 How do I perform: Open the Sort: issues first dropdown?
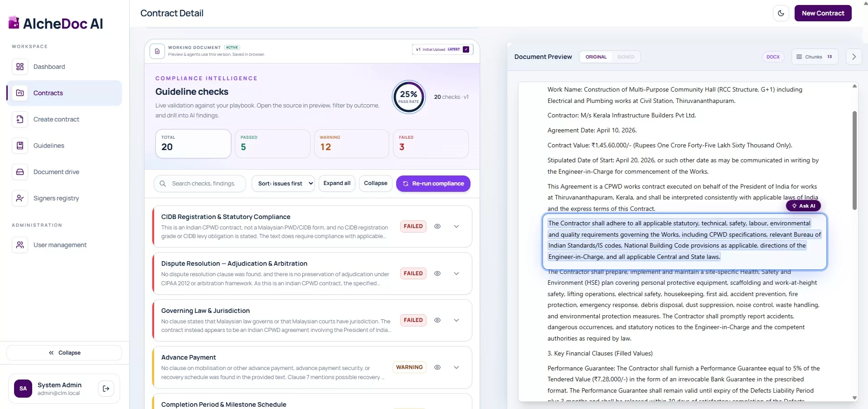tap(283, 184)
